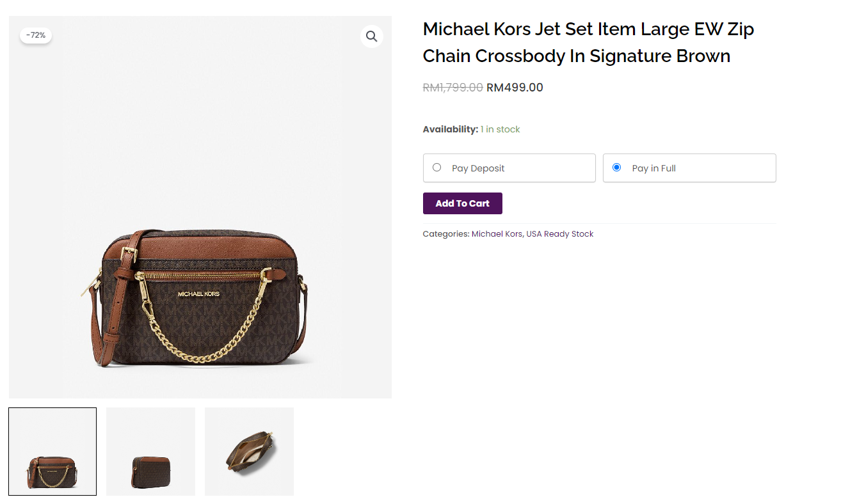Select the Pay in Full radio circle
The width and height of the screenshot is (841, 504).
pos(617,168)
